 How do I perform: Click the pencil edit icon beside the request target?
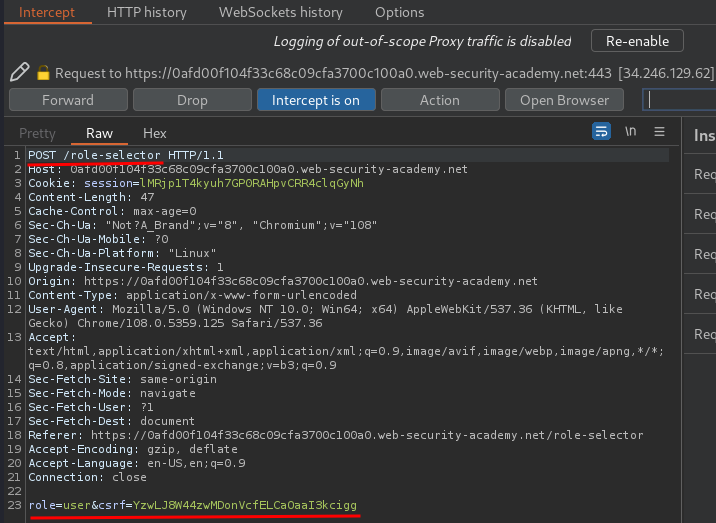coord(20,72)
